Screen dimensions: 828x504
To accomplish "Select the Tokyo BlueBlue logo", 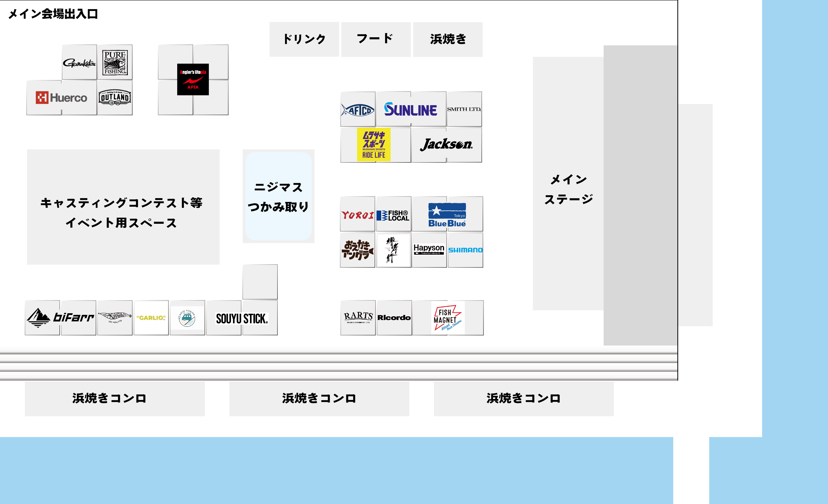I will [447, 215].
